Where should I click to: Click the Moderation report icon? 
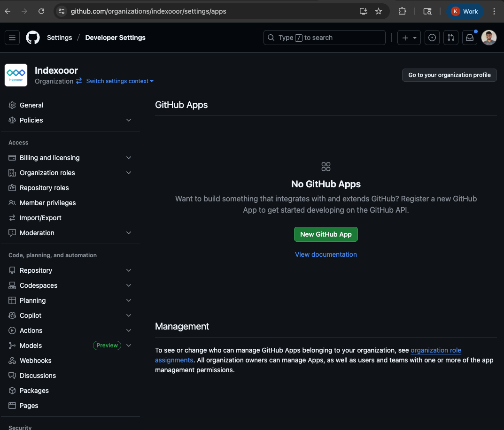[x=12, y=233]
